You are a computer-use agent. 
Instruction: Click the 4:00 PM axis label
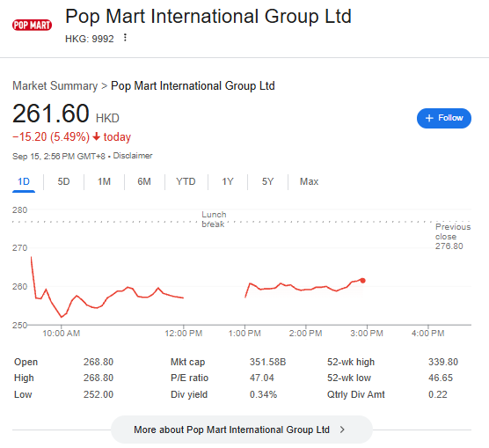pyautogui.click(x=427, y=333)
